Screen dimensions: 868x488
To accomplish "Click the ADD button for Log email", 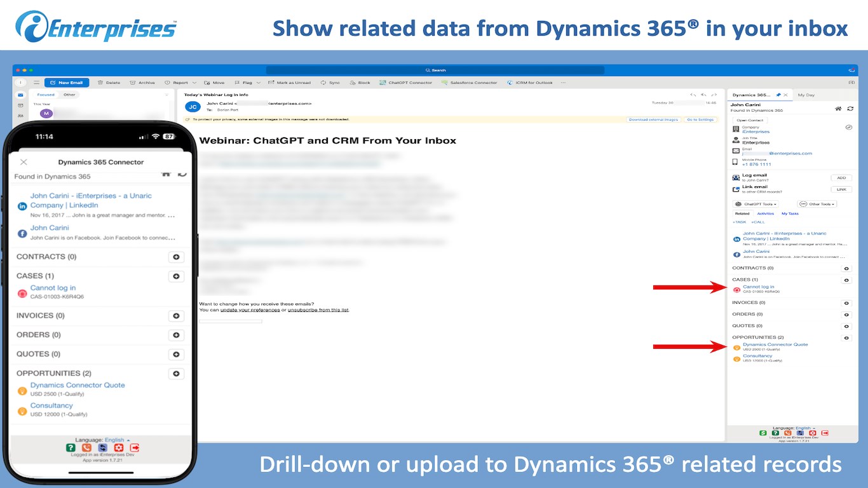I will point(841,178).
